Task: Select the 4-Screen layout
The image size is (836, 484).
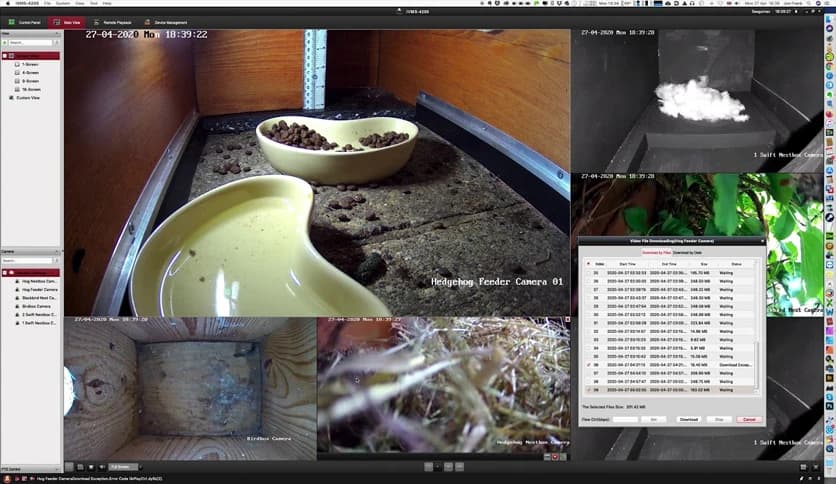Action: click(30, 72)
